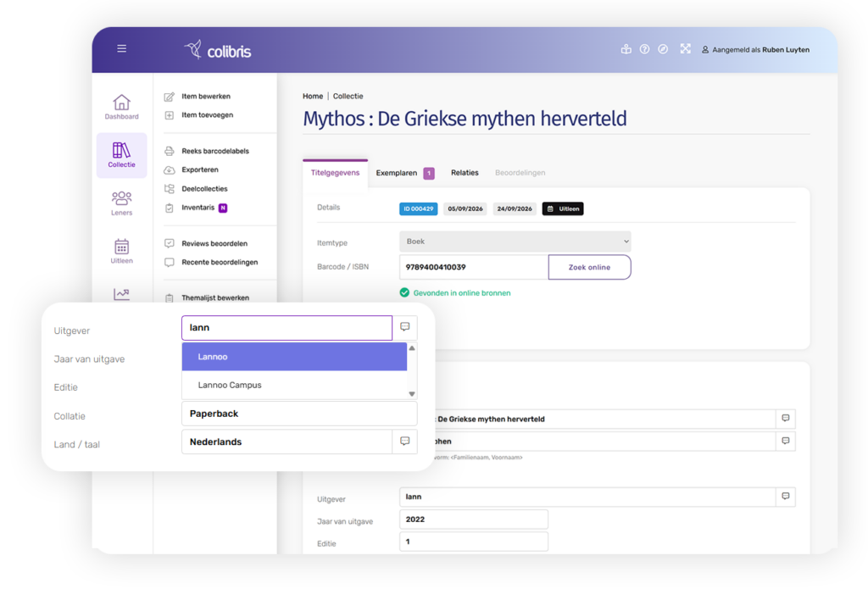Click comment icon beside popup Uitgever field
868x589 pixels.
pos(404,327)
